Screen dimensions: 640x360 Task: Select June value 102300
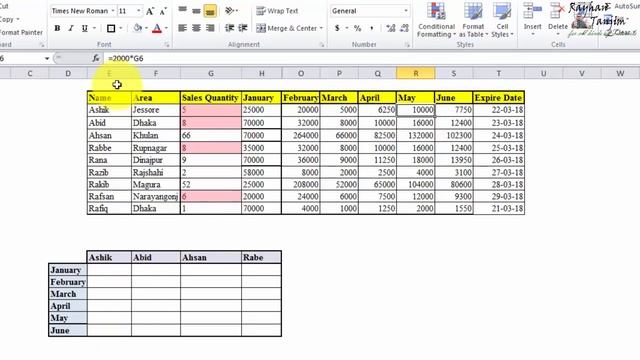454,135
